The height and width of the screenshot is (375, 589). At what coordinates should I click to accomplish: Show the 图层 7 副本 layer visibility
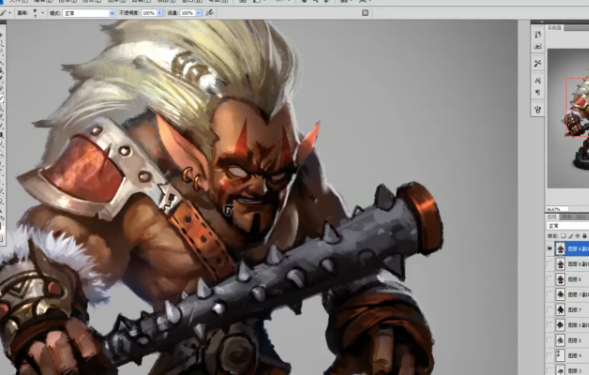tap(550, 295)
